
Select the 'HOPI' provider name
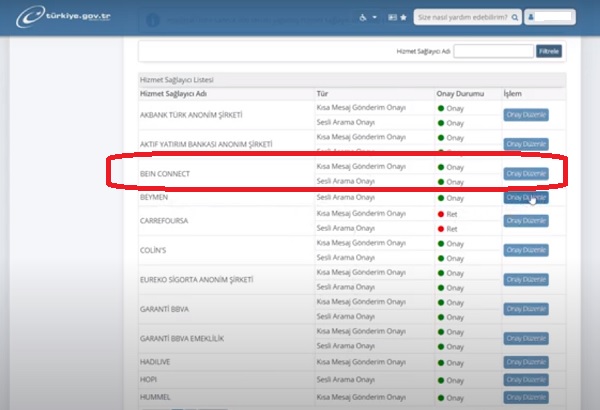pyautogui.click(x=148, y=380)
